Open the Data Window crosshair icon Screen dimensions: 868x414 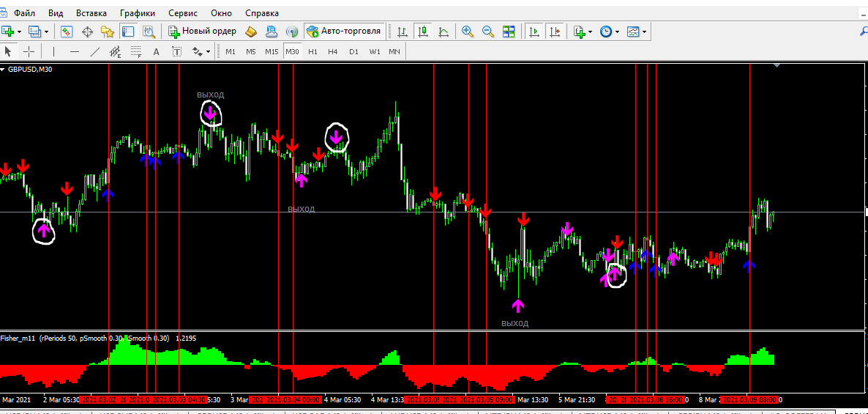click(x=87, y=32)
